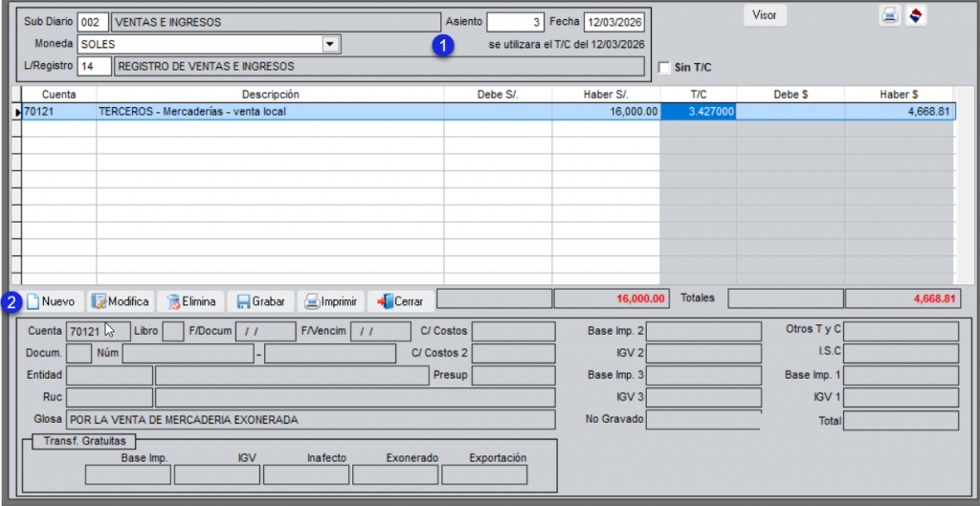Click the Inafecto field in Transf. Gratuitas
The image size is (980, 506).
(x=306, y=474)
